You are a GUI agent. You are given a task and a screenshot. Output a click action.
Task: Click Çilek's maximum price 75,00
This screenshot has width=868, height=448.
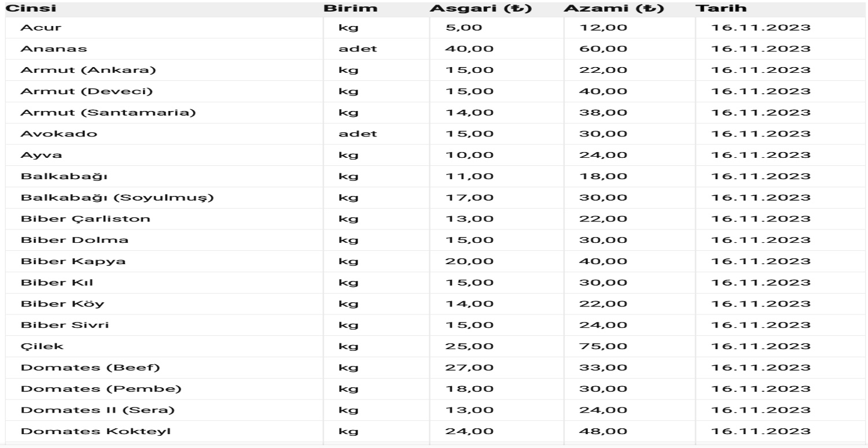click(603, 346)
